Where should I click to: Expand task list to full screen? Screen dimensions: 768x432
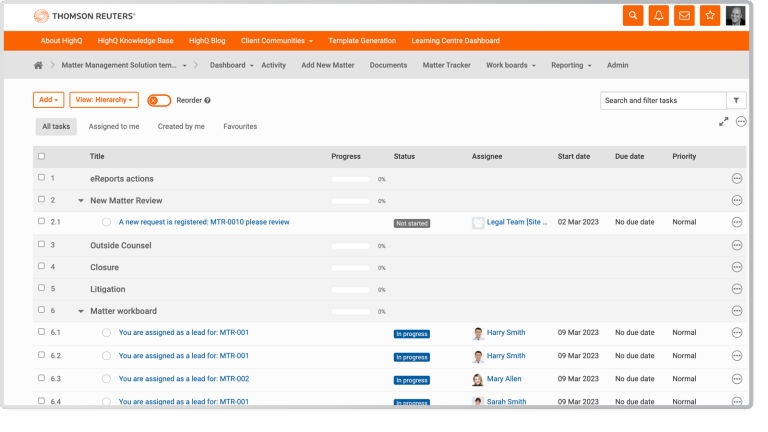click(723, 122)
